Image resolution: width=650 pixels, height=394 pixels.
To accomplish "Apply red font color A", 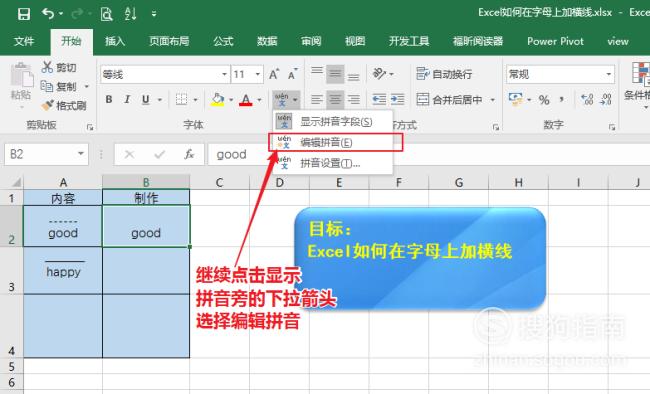I will (246, 100).
